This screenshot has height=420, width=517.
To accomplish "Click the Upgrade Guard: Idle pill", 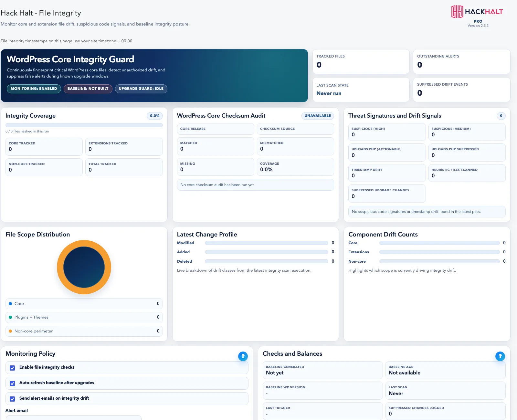I will click(x=141, y=89).
